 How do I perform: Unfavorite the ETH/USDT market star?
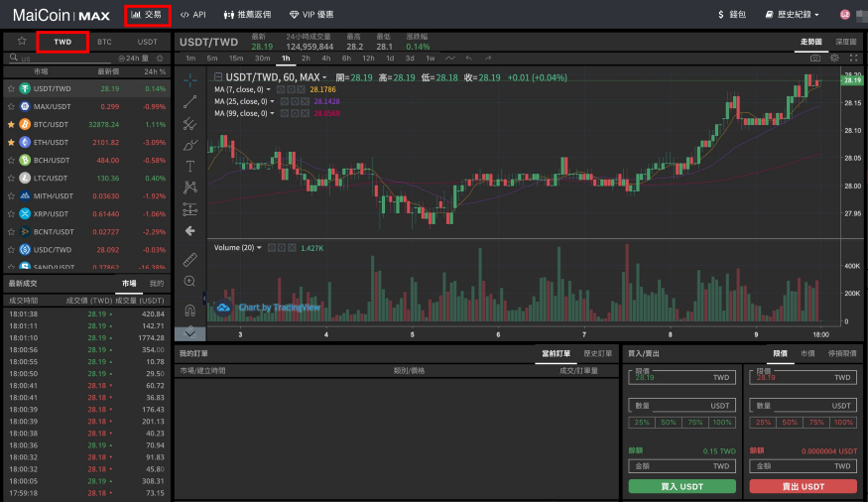pos(11,142)
